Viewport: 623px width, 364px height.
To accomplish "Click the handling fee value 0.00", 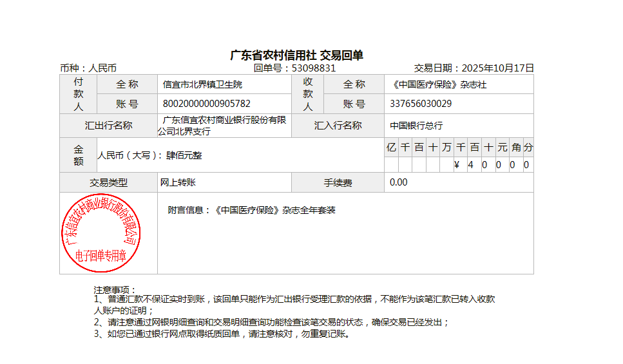I will click(399, 182).
